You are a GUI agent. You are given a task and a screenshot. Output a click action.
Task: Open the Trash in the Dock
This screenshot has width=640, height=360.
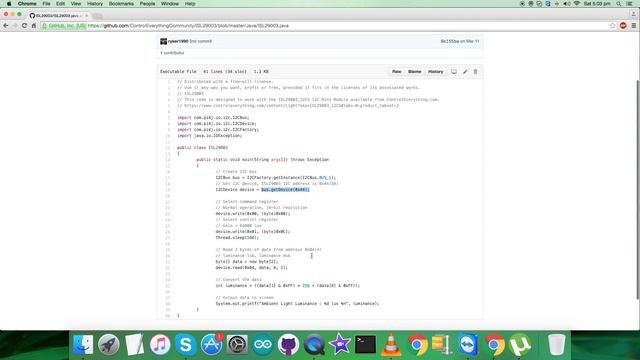click(x=556, y=344)
